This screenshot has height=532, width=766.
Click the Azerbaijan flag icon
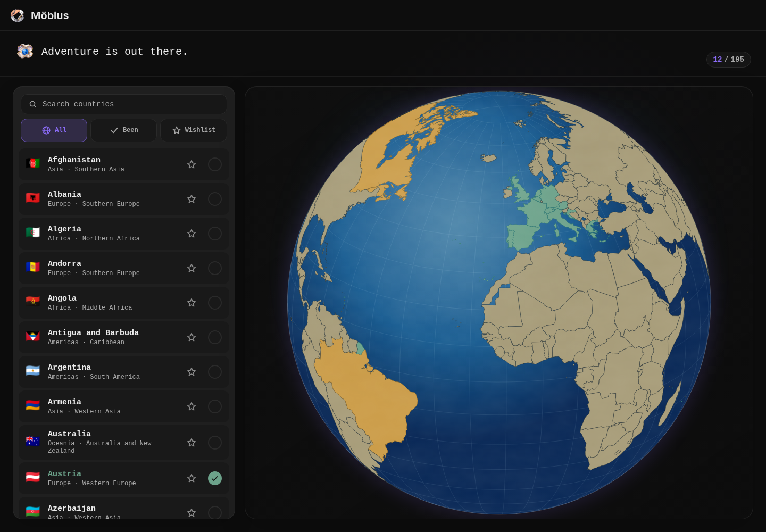pos(33,512)
